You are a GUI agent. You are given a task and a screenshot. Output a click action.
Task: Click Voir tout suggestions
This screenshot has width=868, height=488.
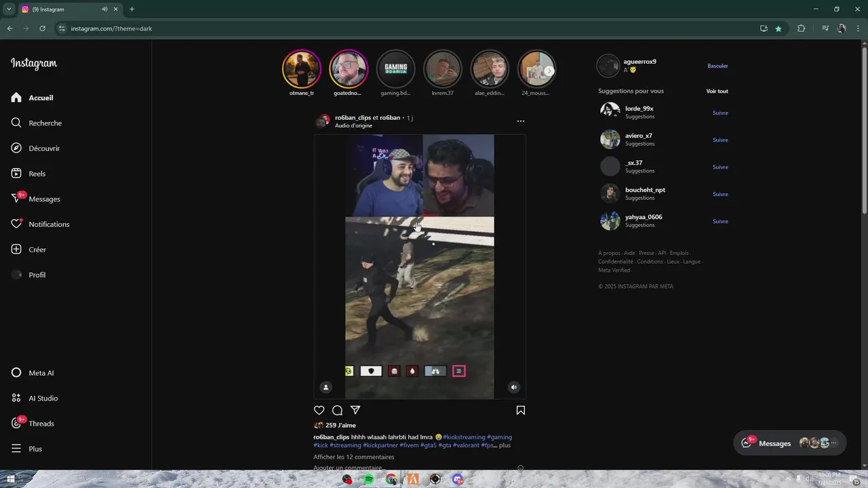point(717,91)
